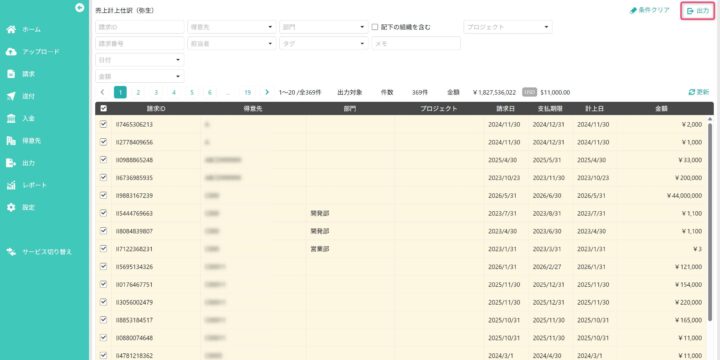Go to page 5 in pagination

pyautogui.click(x=192, y=92)
